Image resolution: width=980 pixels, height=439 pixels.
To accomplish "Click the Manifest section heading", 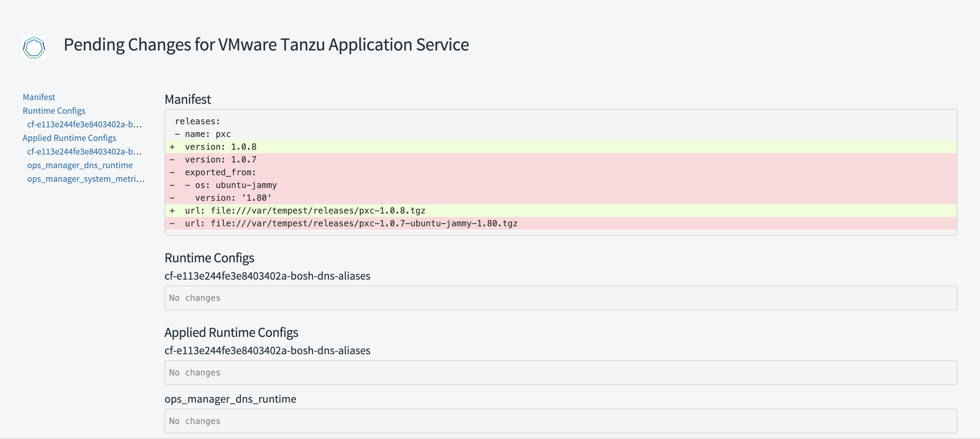I will pyautogui.click(x=187, y=99).
